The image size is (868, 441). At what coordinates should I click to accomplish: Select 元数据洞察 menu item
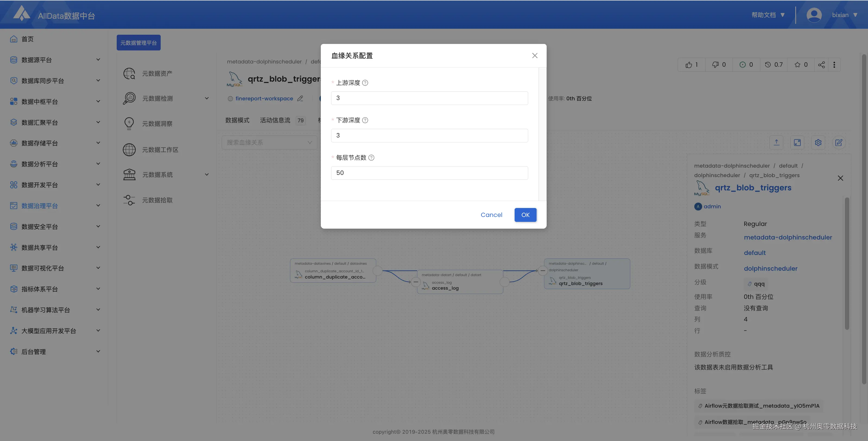point(157,124)
